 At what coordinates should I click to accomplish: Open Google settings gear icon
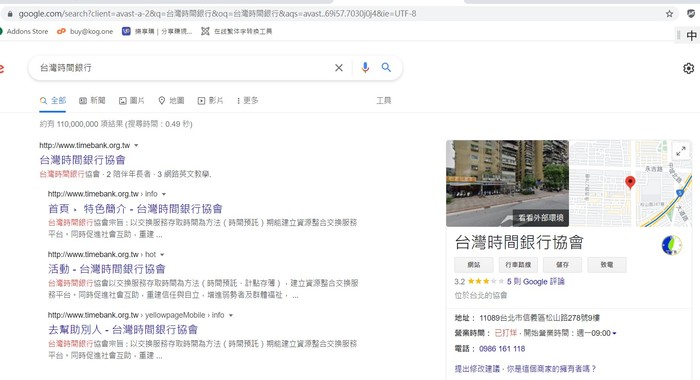click(x=688, y=68)
